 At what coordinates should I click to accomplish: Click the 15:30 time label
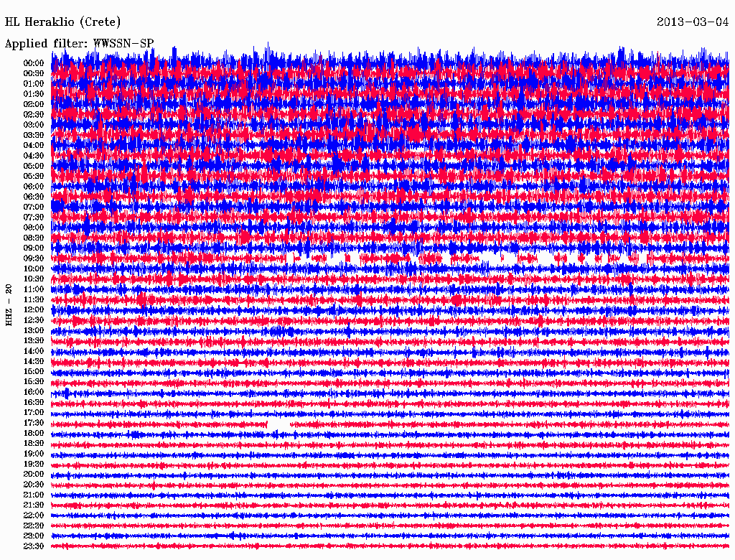[x=34, y=382]
